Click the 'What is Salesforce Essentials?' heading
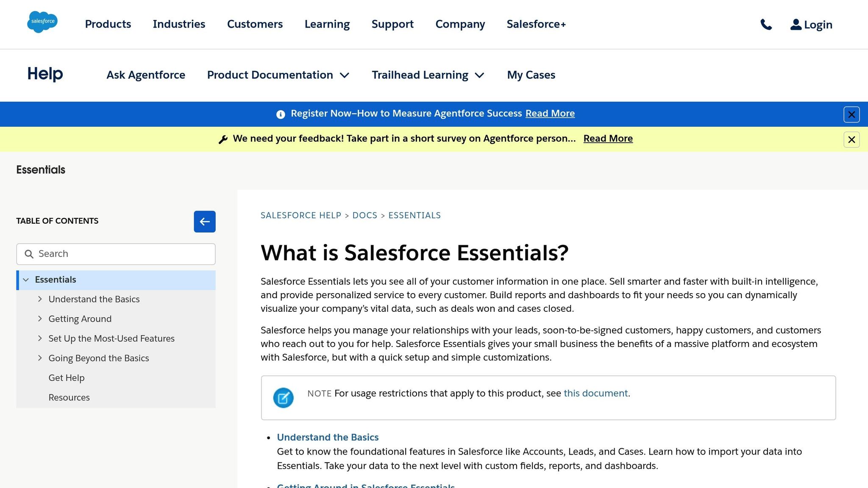Viewport: 868px width, 488px height. tap(415, 253)
